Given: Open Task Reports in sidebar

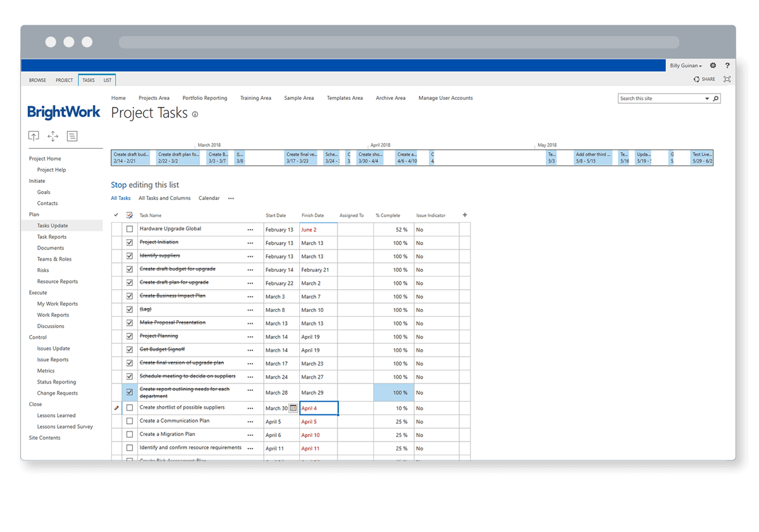Looking at the screenshot, I should pos(52,237).
